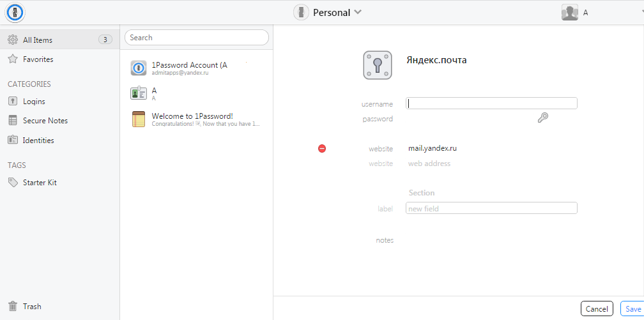Click the 1Password logo icon

(x=15, y=13)
